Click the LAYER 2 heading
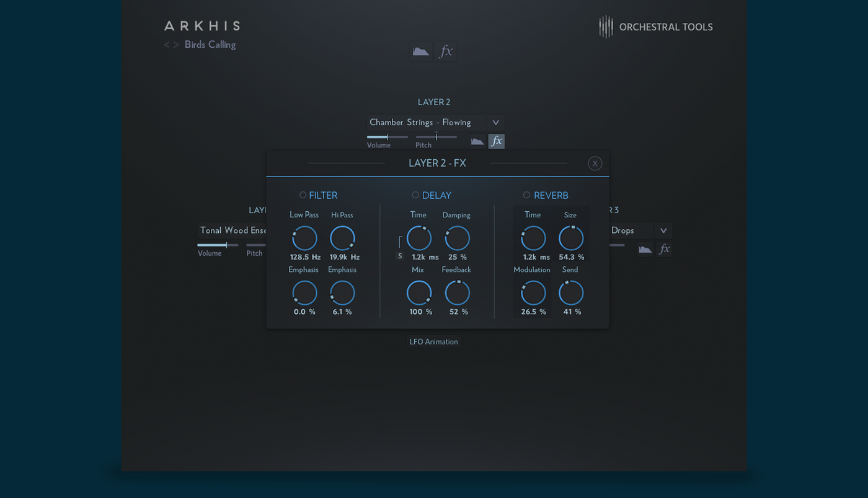This screenshot has height=498, width=868. (434, 102)
